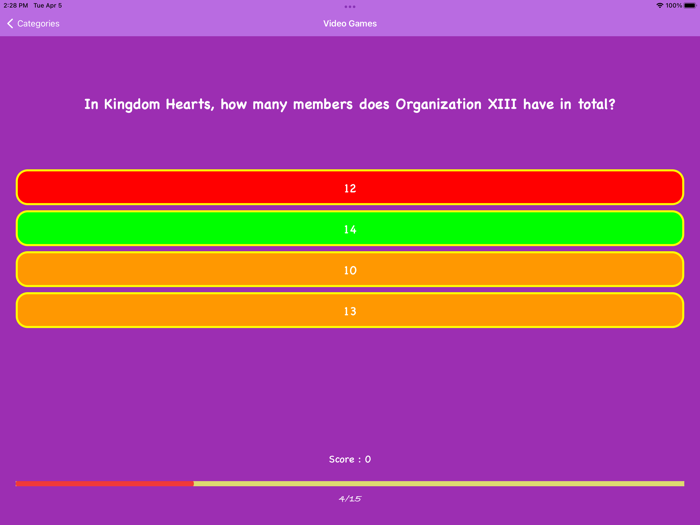The width and height of the screenshot is (700, 525).
Task: Tap the battery status icon
Action: click(690, 5)
